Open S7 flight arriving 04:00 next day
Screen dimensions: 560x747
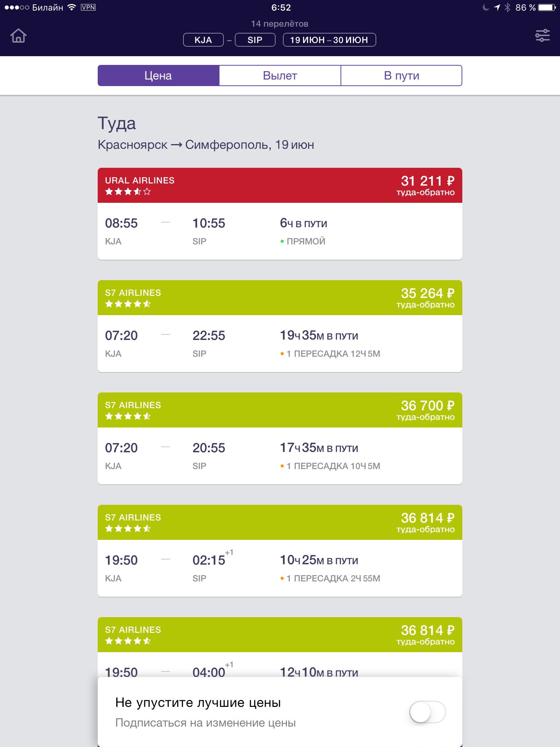[280, 647]
